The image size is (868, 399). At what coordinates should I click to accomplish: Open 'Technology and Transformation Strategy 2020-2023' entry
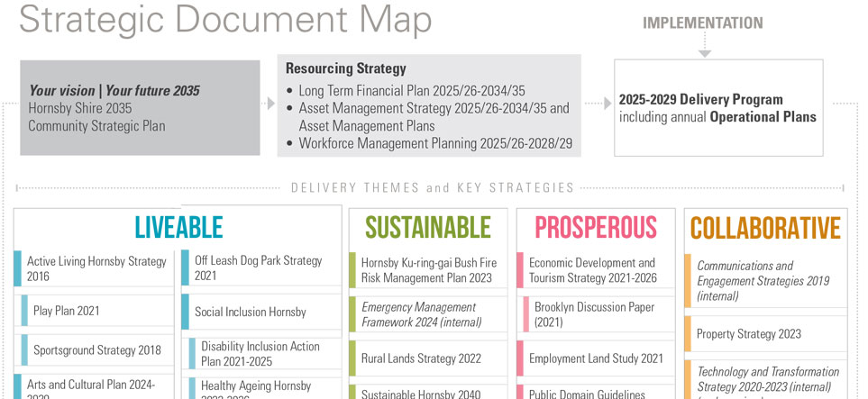click(765, 379)
